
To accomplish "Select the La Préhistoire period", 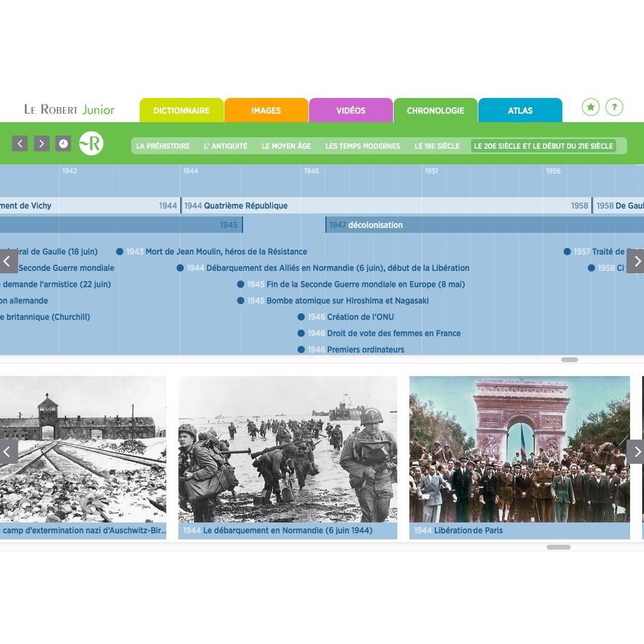I will (163, 146).
